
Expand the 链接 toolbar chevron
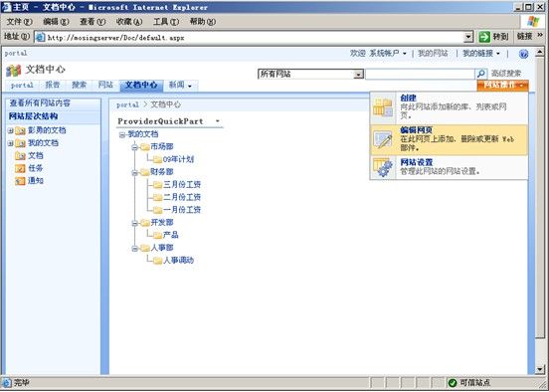click(x=540, y=36)
